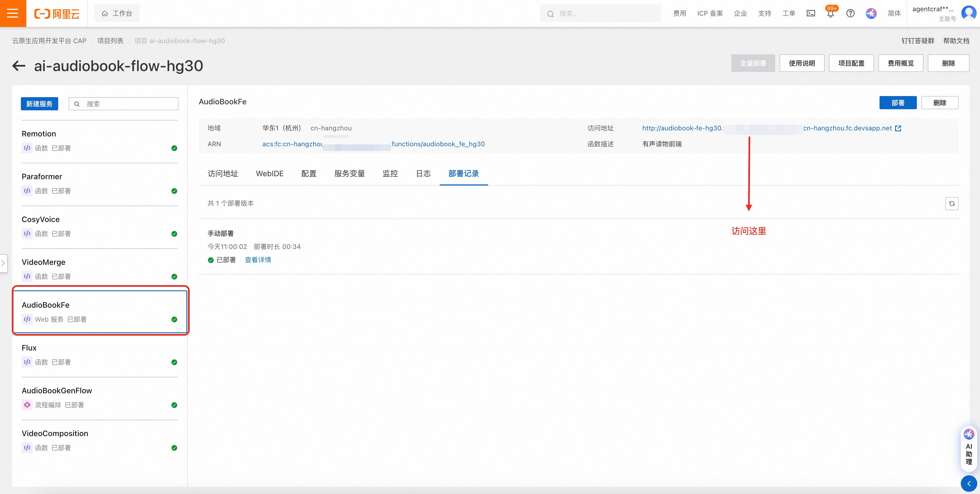Screen dimensions: 980x494
Task: Click AudioBookGenFlow workflow icon
Action: pos(27,405)
